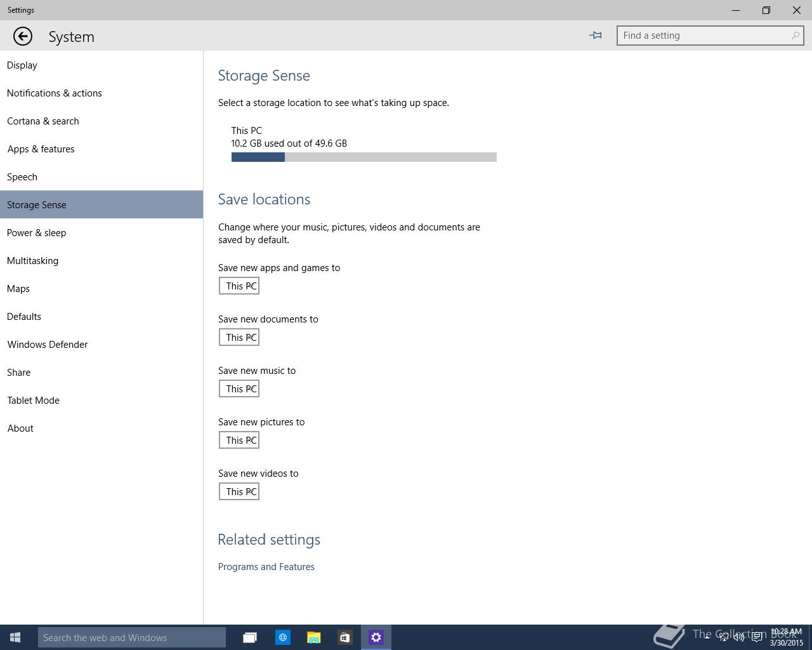Close the Settings window
Image resolution: width=812 pixels, height=650 pixels.
[x=797, y=10]
